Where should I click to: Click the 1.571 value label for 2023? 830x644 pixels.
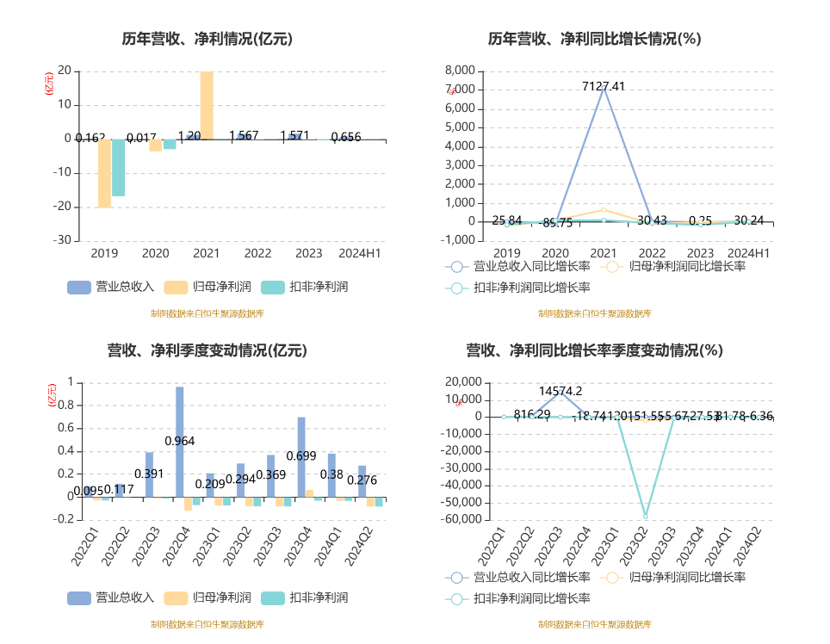pos(294,136)
